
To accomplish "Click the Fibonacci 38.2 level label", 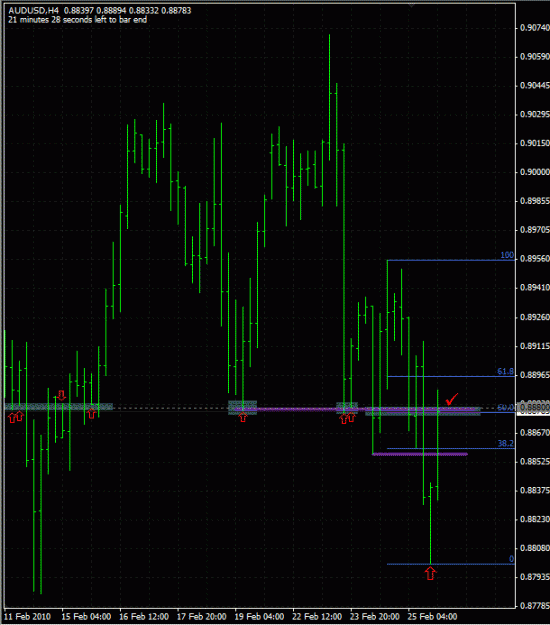I will [x=506, y=443].
